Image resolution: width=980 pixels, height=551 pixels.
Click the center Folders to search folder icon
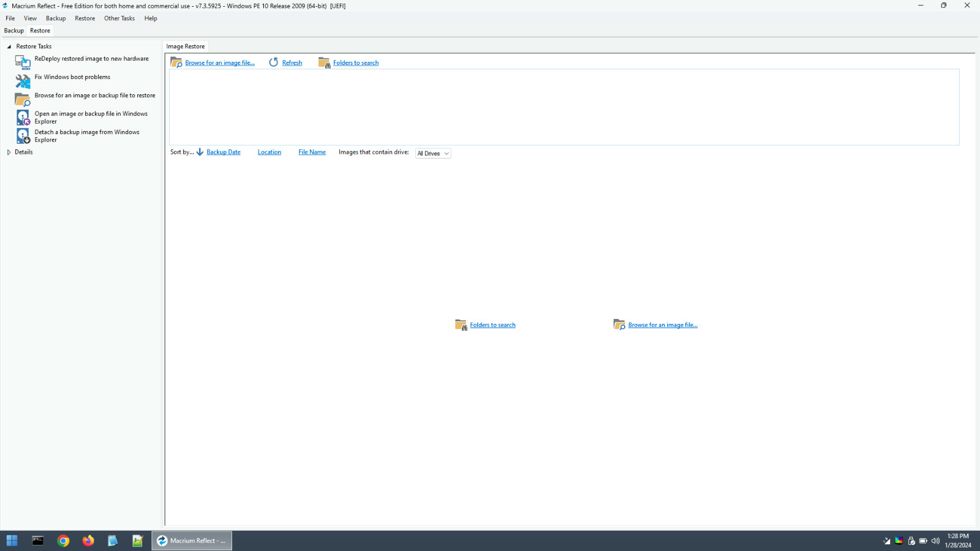[x=461, y=324]
